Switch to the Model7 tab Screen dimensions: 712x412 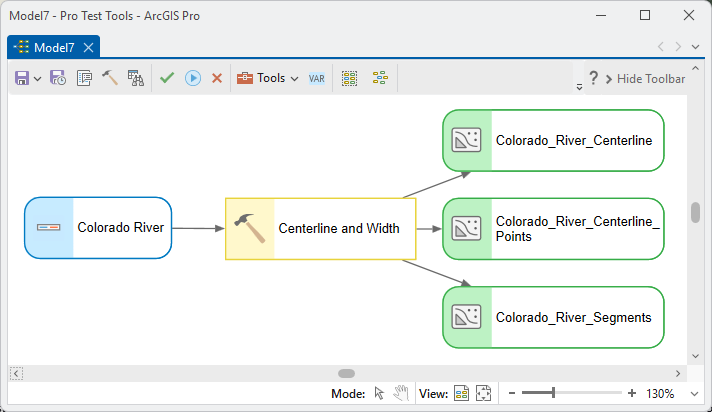tap(54, 47)
